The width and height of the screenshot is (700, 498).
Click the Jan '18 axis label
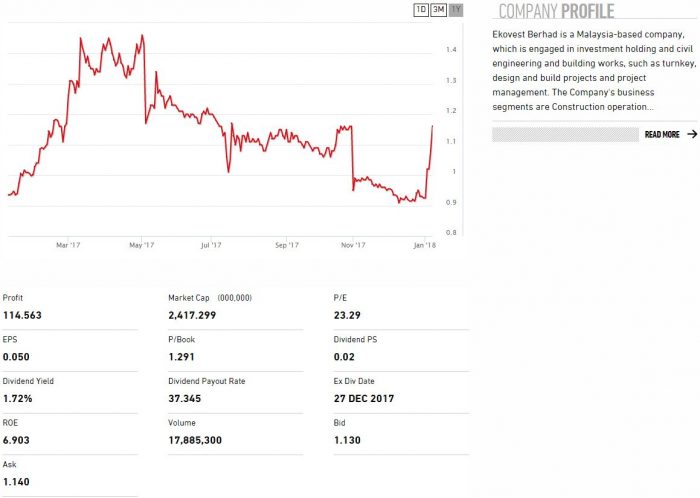coord(424,244)
